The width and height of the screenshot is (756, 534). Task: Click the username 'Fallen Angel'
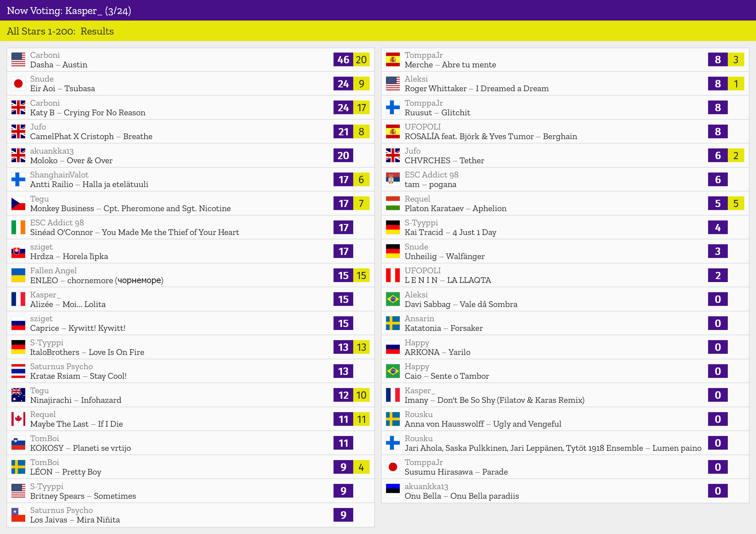point(53,270)
